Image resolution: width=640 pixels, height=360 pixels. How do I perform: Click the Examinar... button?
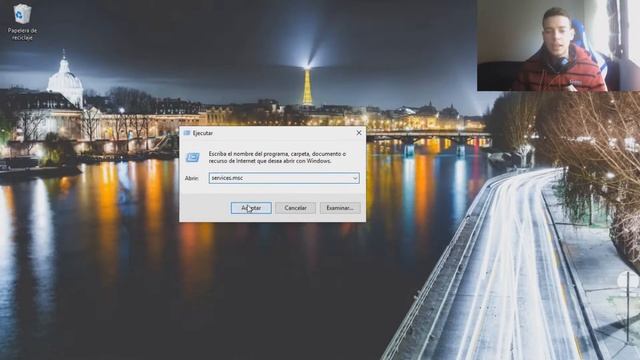(x=340, y=208)
